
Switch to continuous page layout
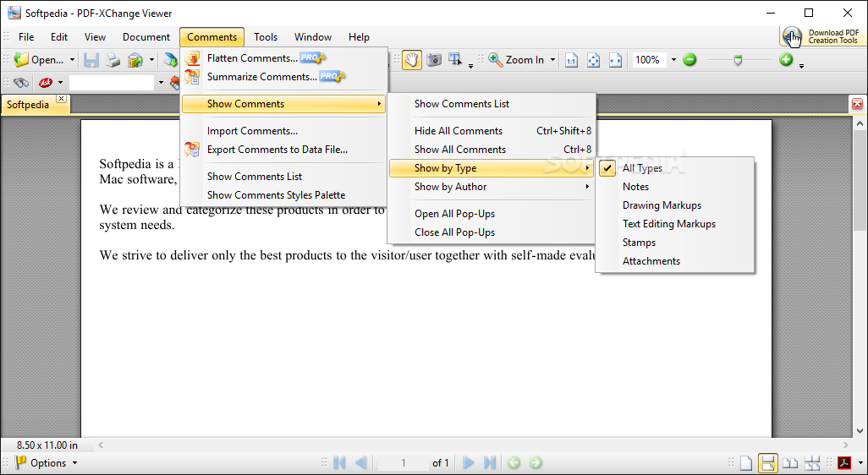(x=768, y=463)
